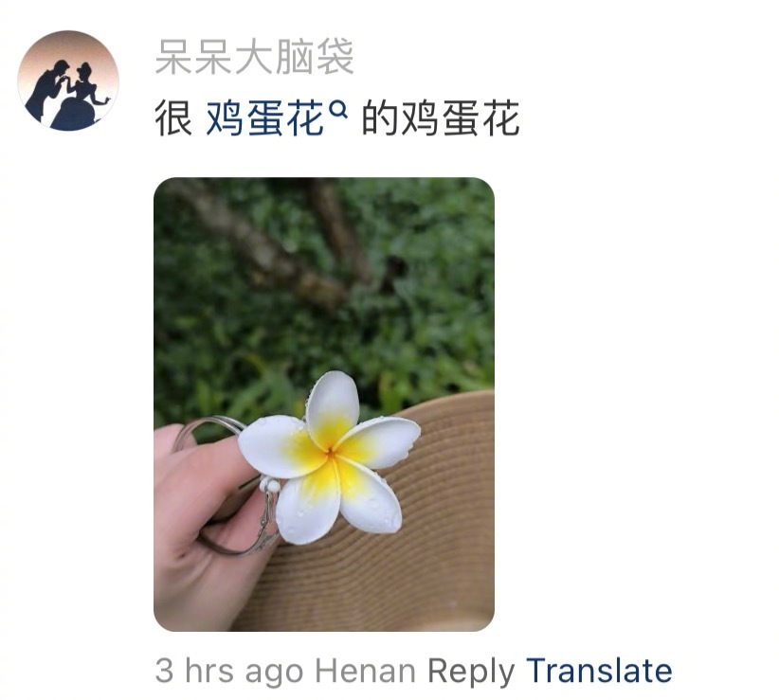Click the Henan location label
Screen dimensions: 779x700
[366, 672]
